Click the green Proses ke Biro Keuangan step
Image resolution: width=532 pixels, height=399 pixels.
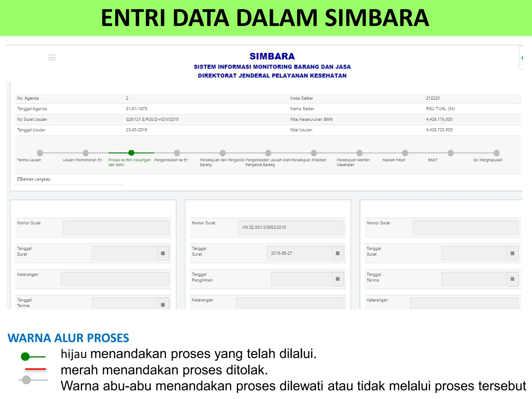(131, 153)
